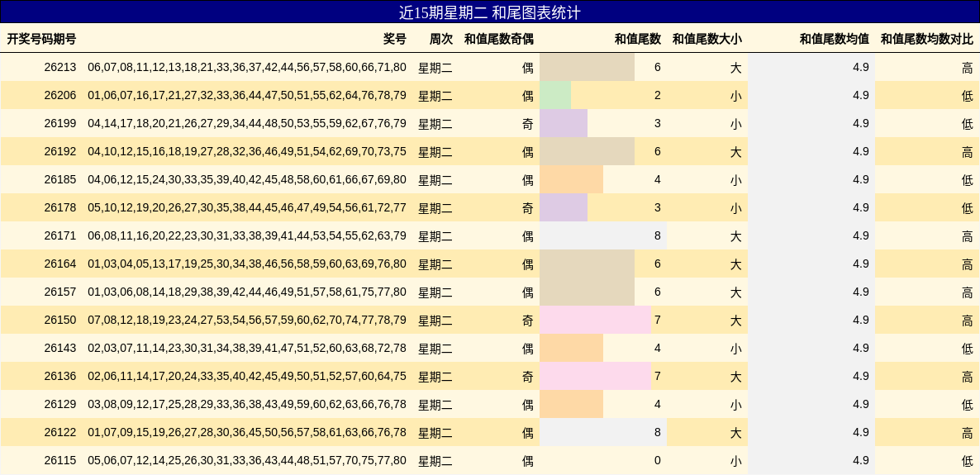Select issue number 26164
Viewport: 980px width, 475px height.
(60, 264)
